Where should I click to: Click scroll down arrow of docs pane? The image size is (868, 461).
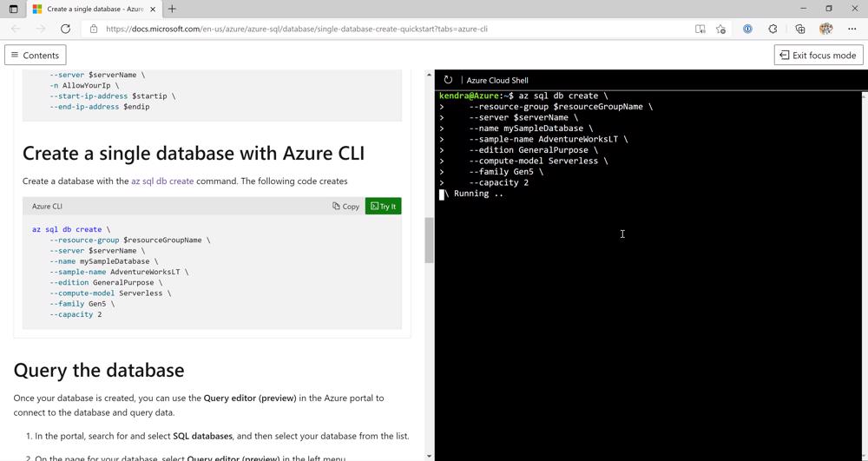(429, 456)
